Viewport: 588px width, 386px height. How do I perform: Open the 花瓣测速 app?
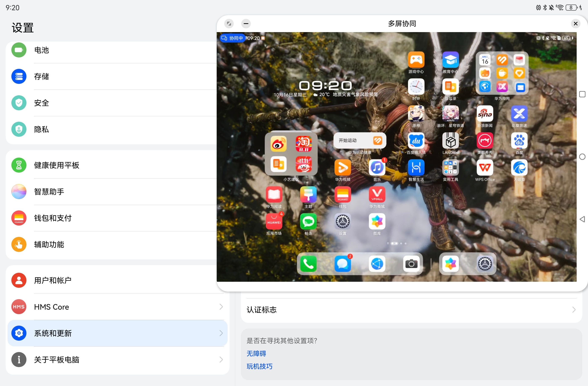(x=519, y=113)
